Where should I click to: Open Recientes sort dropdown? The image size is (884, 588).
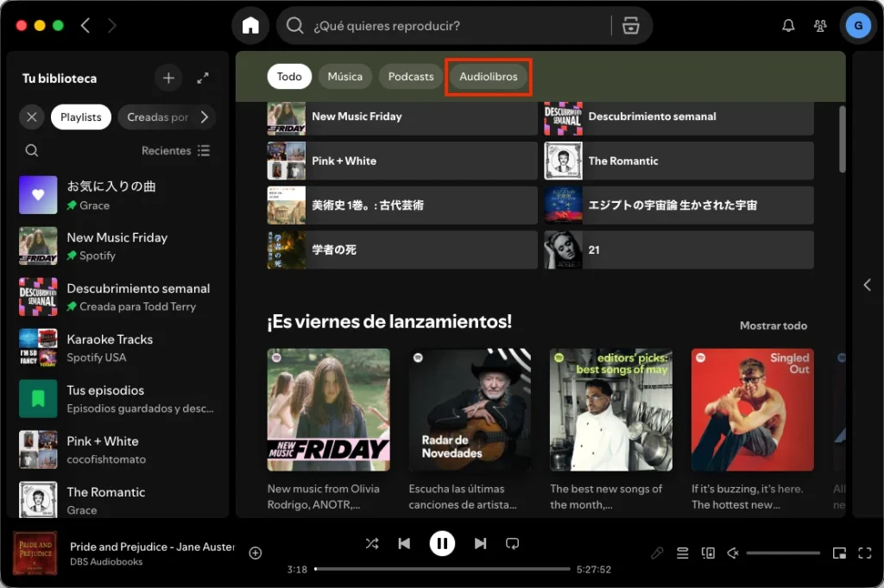point(175,150)
